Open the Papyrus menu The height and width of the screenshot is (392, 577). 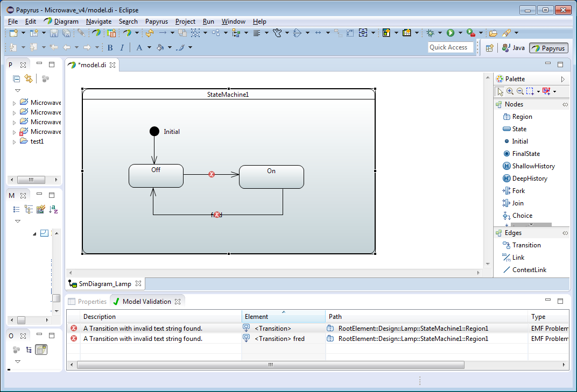click(157, 22)
